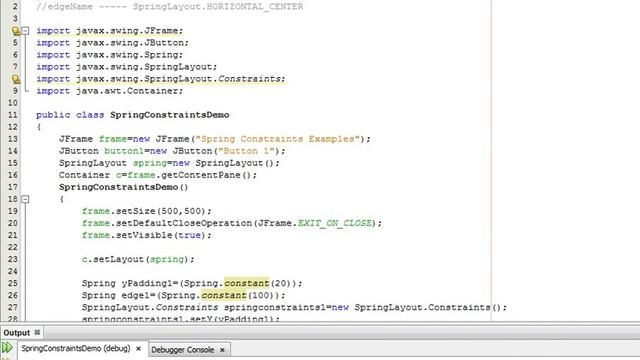Click highlighted 'constant' on line 25
This screenshot has height=360, width=640.
coord(247,283)
